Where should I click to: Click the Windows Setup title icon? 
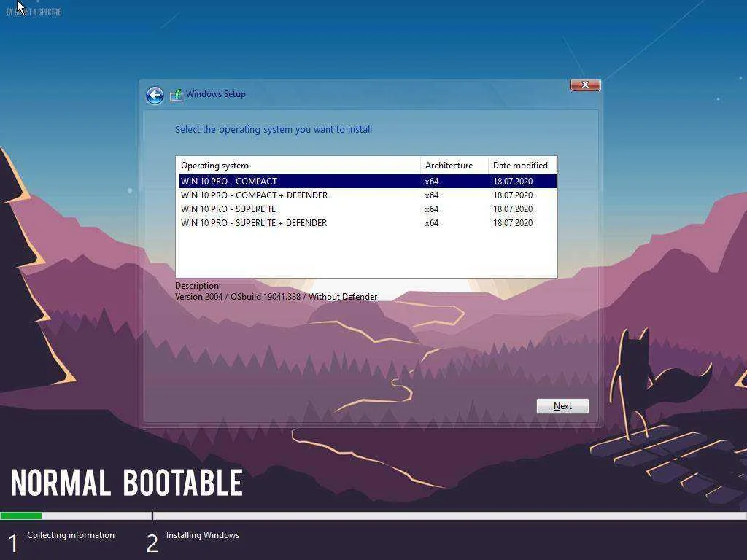tap(177, 95)
